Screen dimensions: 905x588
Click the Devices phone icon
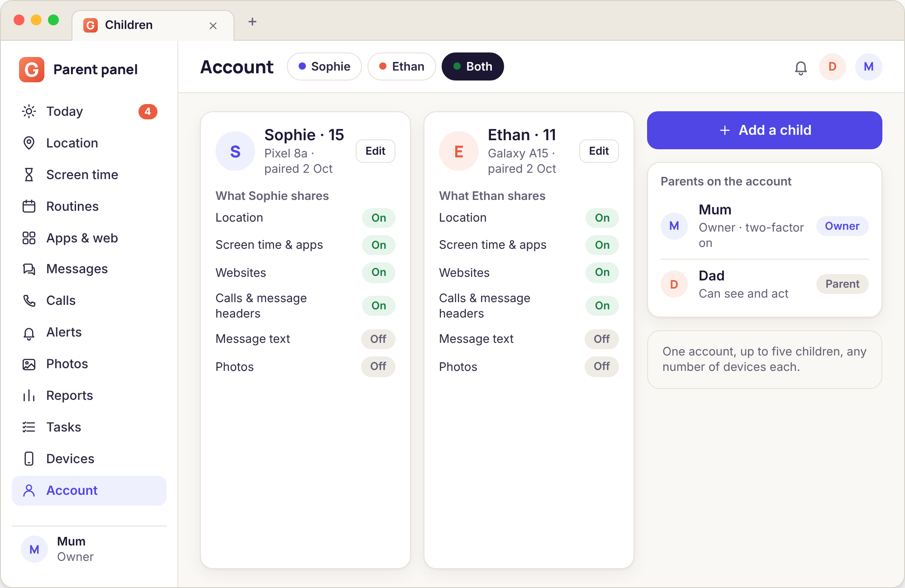pyautogui.click(x=29, y=459)
